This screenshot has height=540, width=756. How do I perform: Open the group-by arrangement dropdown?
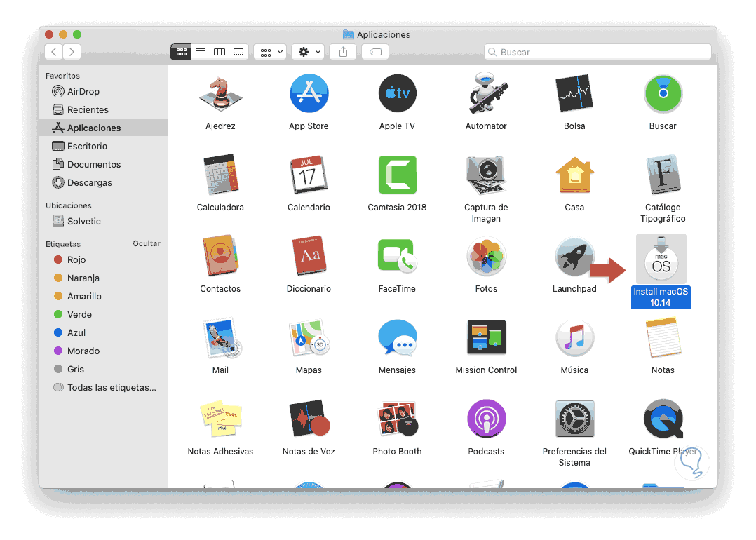271,52
